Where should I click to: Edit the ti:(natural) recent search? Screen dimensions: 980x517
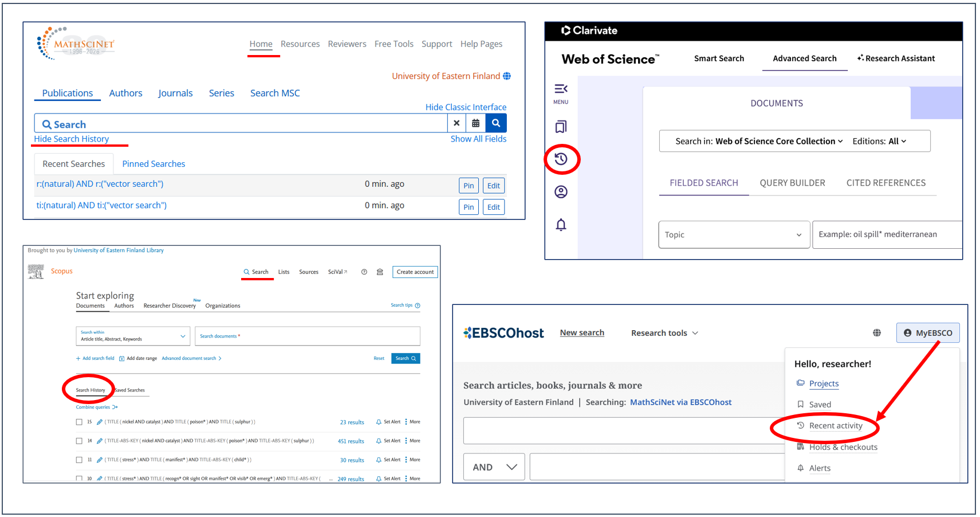point(494,207)
